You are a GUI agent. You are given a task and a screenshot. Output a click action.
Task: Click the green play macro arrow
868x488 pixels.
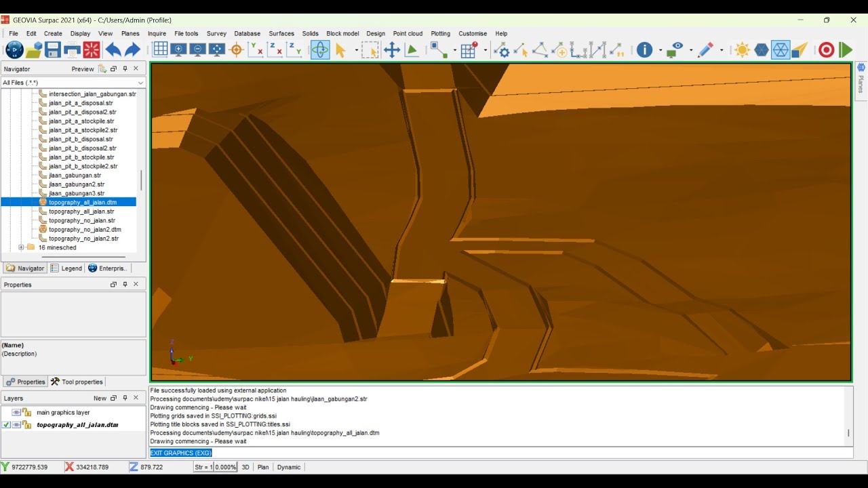846,49
